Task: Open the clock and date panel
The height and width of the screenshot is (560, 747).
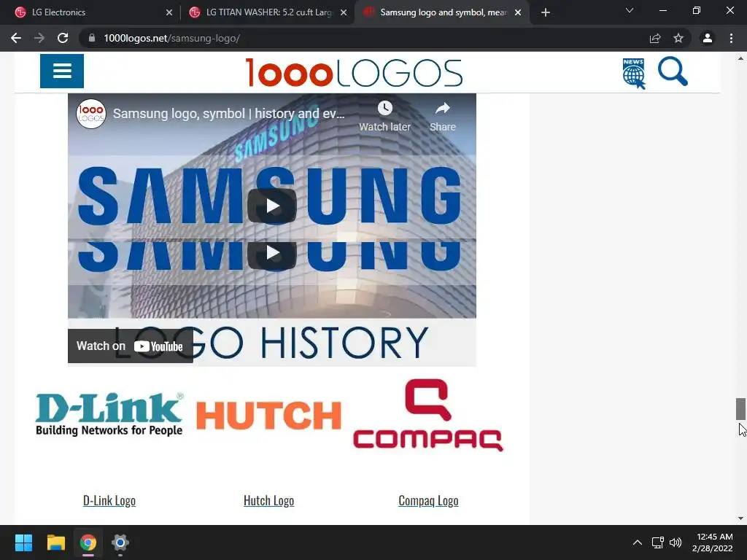Action: pos(713,542)
